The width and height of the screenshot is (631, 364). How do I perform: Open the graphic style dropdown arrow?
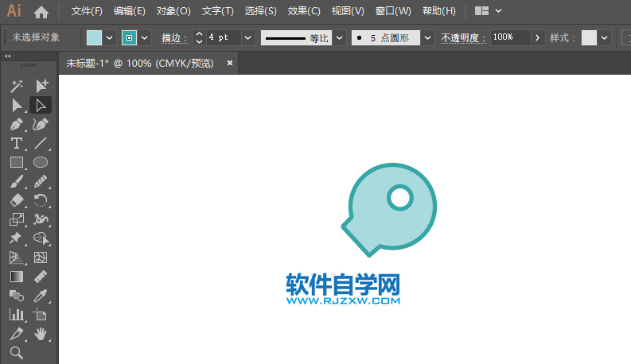click(605, 38)
